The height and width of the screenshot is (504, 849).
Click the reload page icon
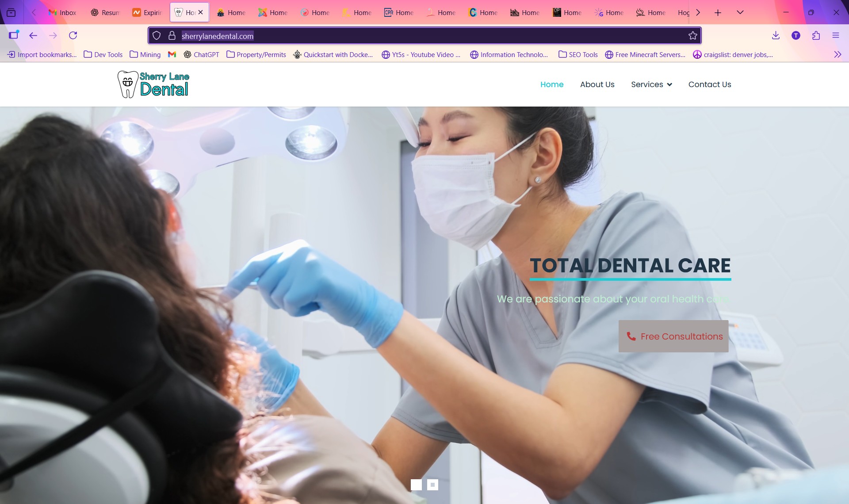[x=73, y=35]
